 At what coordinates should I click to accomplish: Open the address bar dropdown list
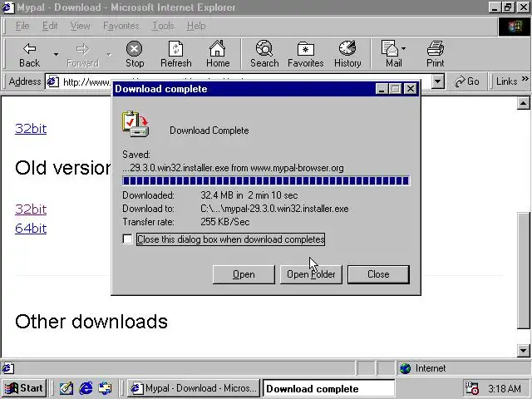click(438, 81)
